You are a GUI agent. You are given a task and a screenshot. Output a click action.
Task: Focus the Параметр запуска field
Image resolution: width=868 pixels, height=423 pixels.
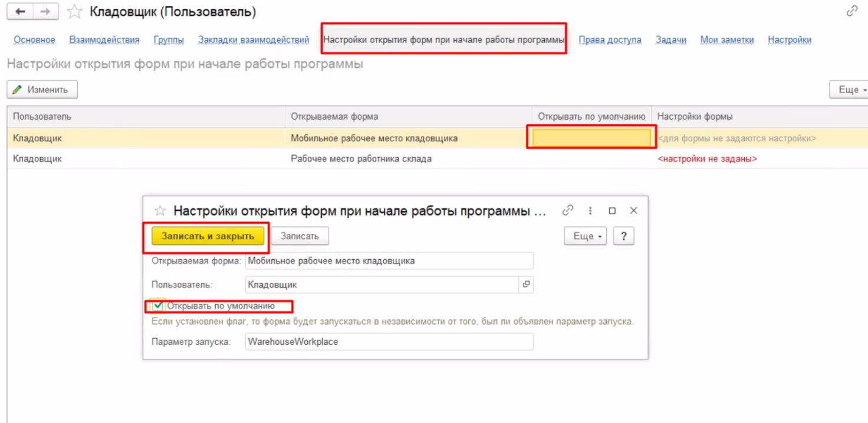pyautogui.click(x=389, y=341)
